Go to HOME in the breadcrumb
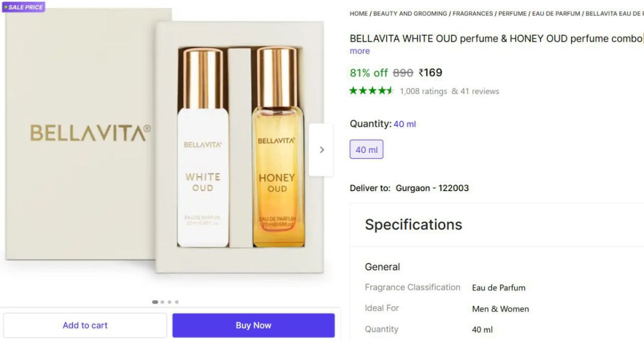Viewport: 644px width, 341px height. coord(358,13)
